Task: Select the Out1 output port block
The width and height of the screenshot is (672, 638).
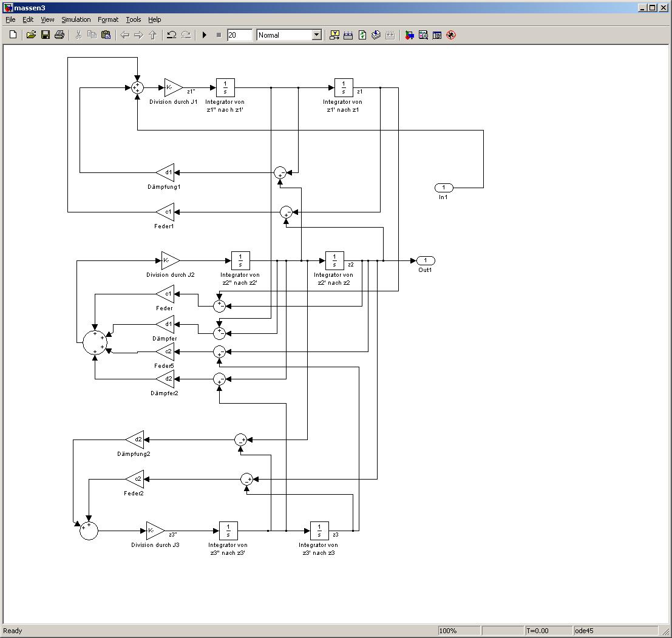Action: coord(426,260)
